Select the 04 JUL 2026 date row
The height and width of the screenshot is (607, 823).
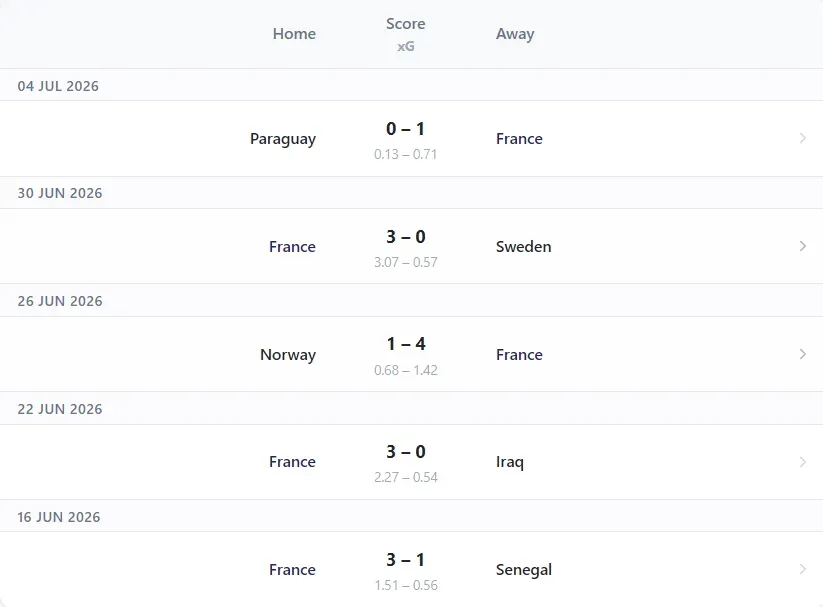click(412, 86)
